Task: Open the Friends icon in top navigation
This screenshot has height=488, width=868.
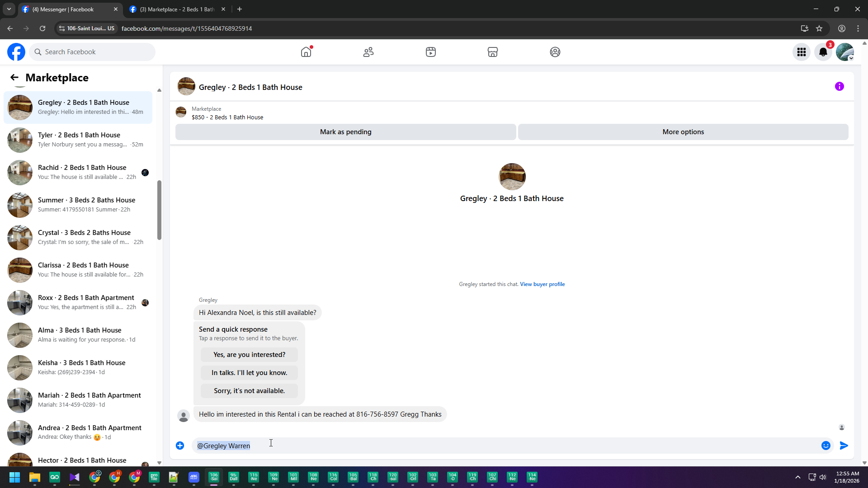Action: (368, 52)
